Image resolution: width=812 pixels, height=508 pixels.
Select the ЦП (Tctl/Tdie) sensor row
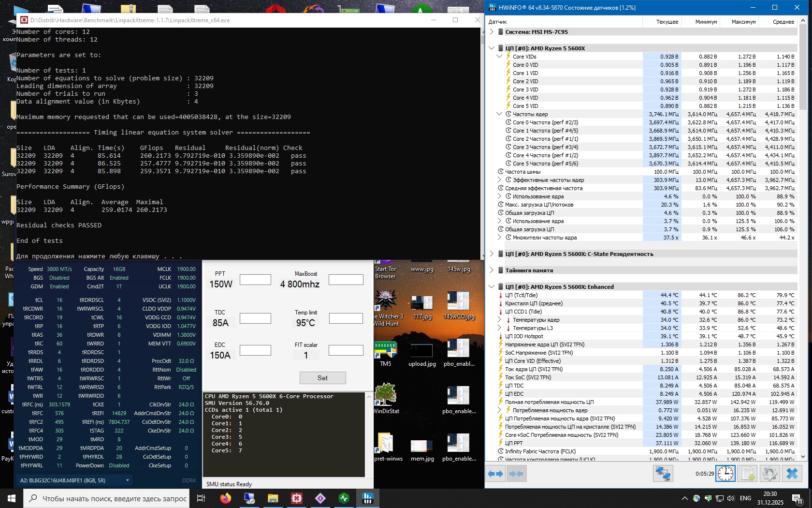point(642,295)
